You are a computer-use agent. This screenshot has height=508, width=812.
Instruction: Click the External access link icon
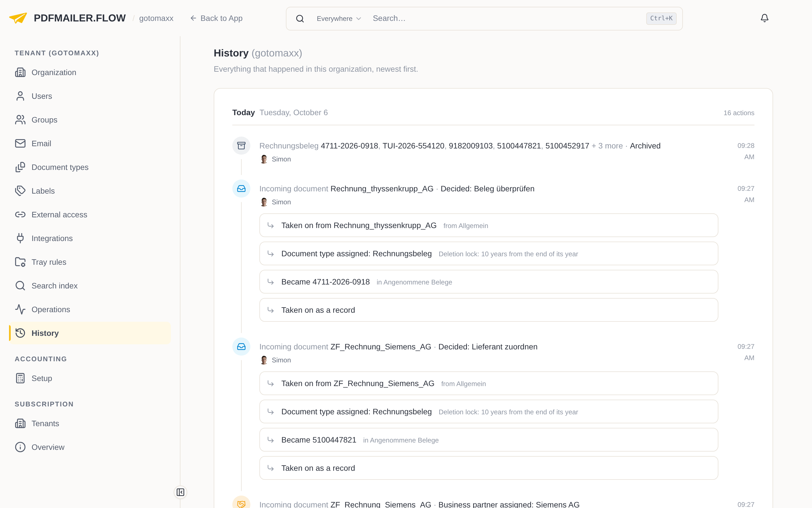(20, 214)
